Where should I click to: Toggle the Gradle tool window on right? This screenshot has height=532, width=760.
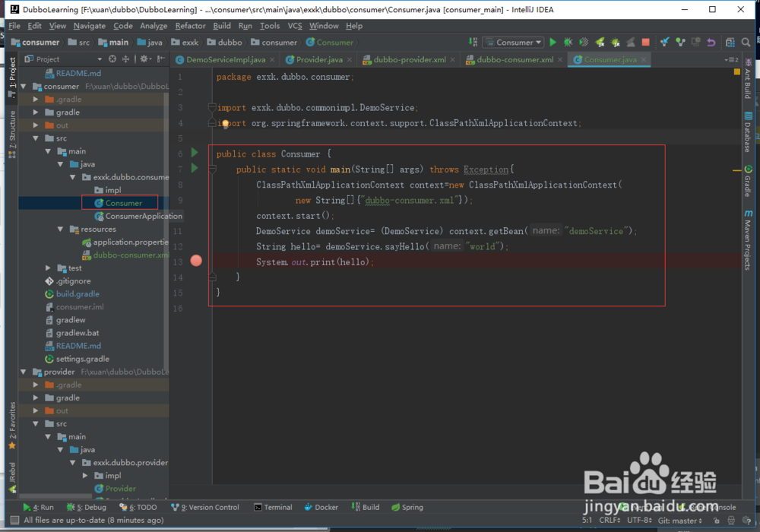[748, 181]
